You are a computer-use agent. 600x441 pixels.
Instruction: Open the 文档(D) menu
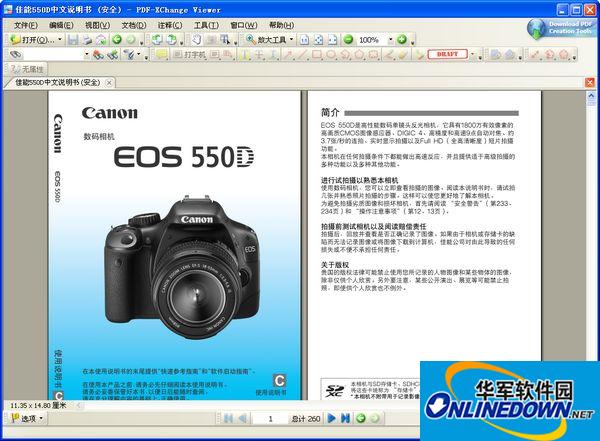pos(134,25)
